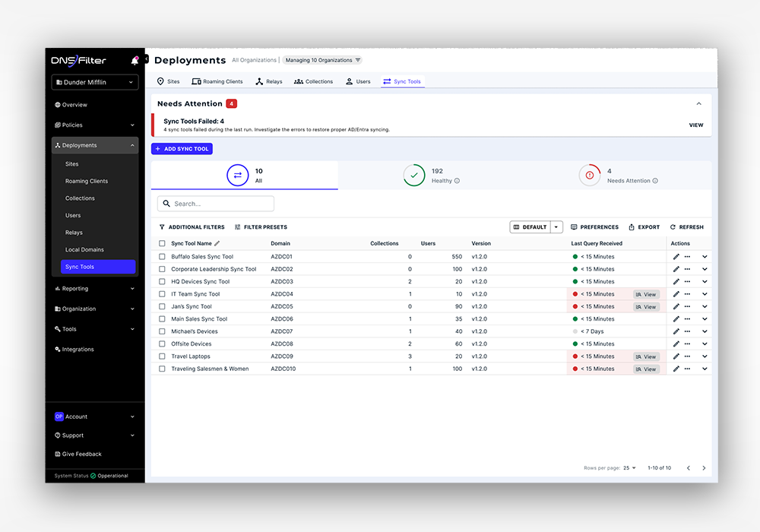Edit the Traveling Salesmen & Women row

click(x=676, y=369)
